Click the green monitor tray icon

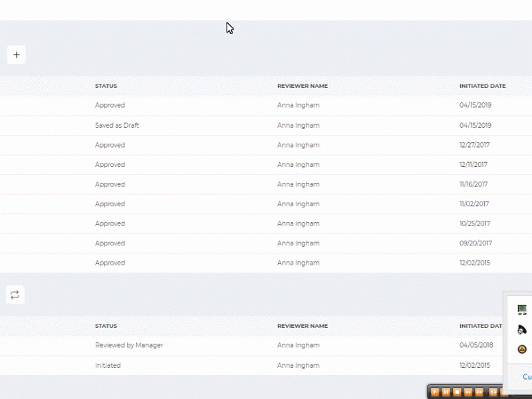[522, 310]
